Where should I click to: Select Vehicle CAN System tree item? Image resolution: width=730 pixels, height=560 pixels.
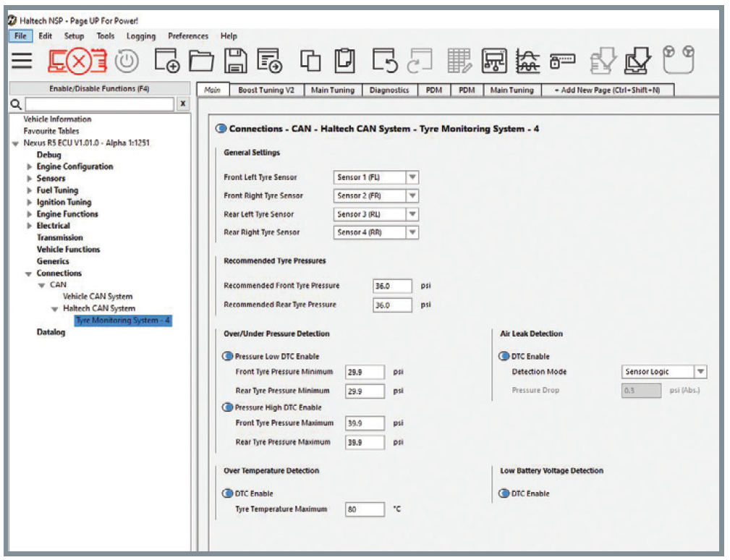(x=98, y=297)
